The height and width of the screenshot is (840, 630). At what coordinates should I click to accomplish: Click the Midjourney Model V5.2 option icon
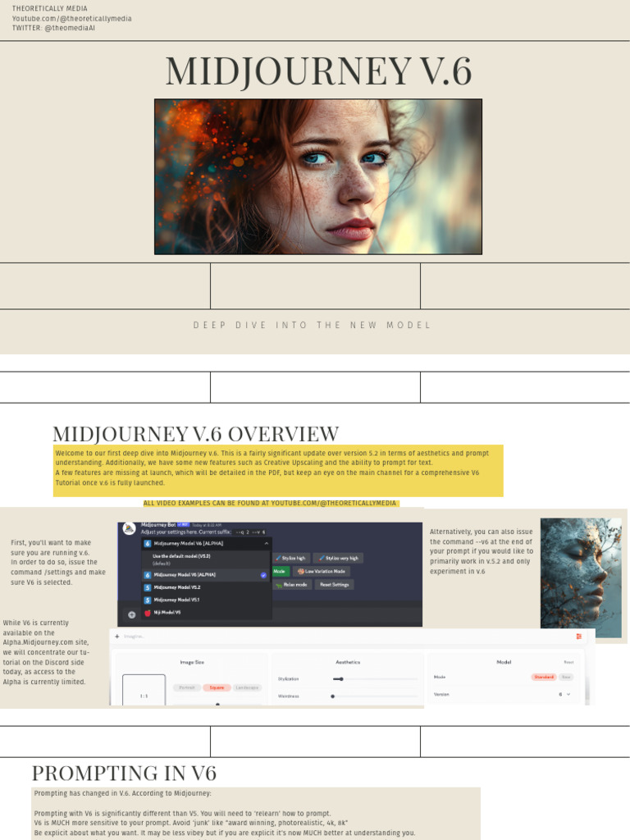tap(148, 587)
